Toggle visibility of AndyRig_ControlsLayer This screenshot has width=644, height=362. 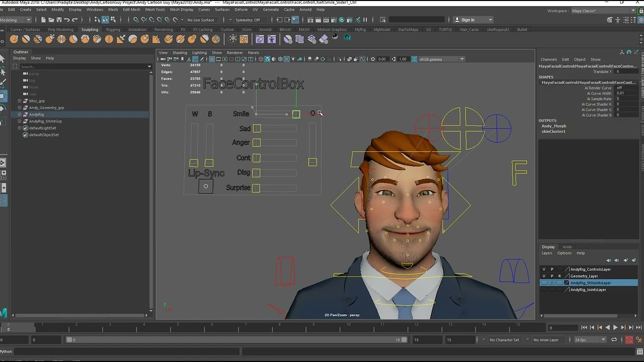click(x=544, y=269)
